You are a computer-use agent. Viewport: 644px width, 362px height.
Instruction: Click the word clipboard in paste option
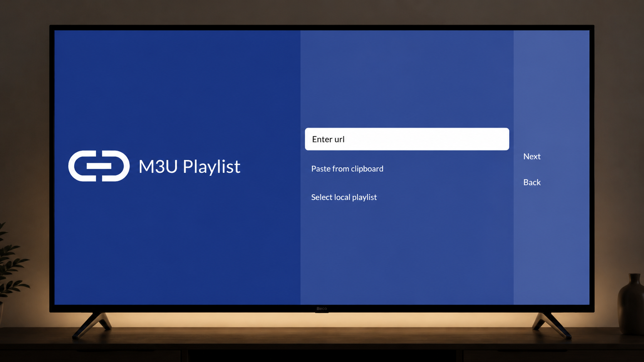point(367,169)
